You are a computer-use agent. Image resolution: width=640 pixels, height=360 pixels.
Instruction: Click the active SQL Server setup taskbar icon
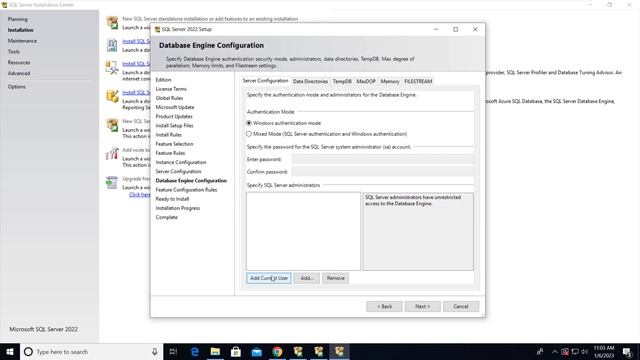(339, 351)
